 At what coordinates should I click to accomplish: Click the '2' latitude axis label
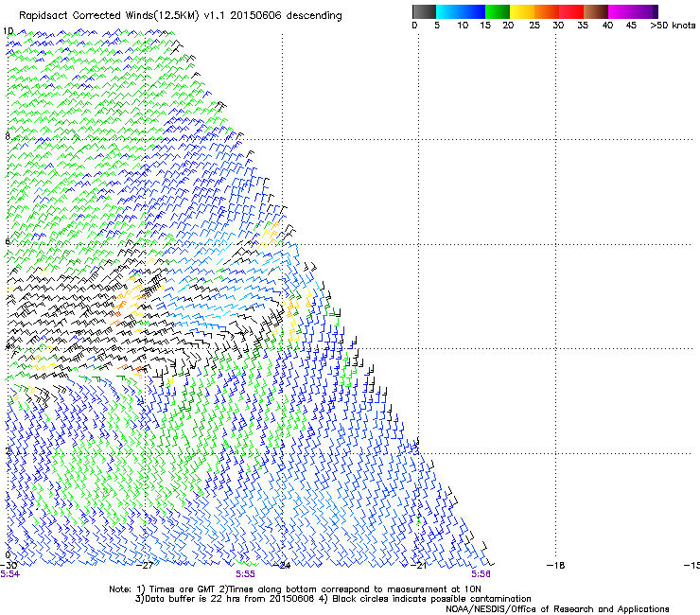coord(8,450)
